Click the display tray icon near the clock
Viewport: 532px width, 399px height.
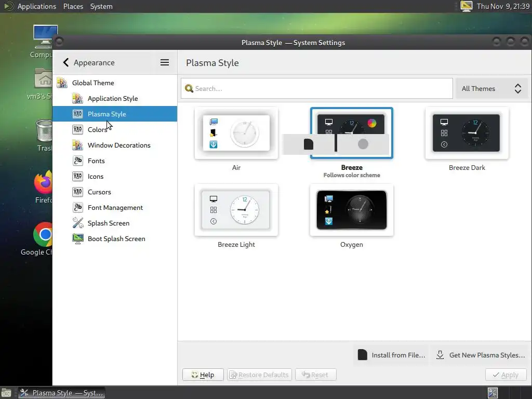pyautogui.click(x=467, y=6)
